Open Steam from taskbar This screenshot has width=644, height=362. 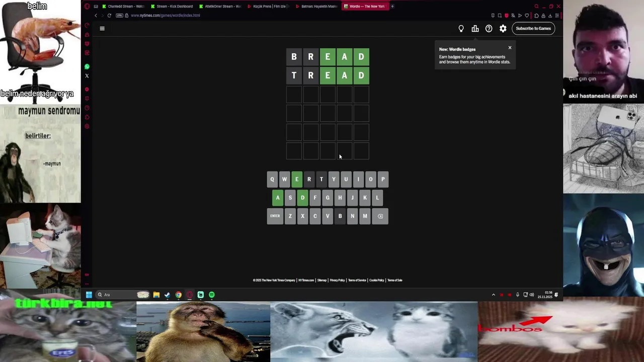click(x=168, y=295)
